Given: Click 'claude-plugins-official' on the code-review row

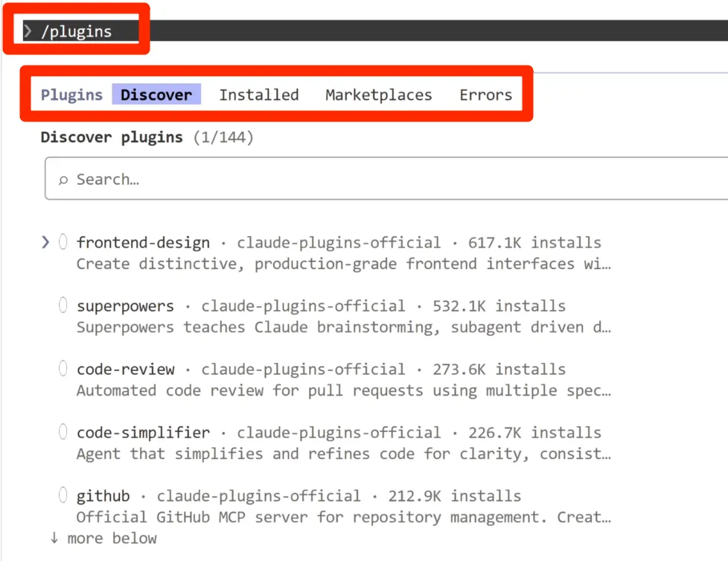Looking at the screenshot, I should [x=303, y=369].
